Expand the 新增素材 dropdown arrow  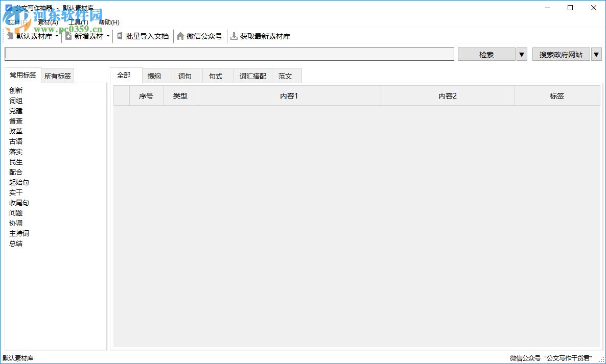point(108,36)
